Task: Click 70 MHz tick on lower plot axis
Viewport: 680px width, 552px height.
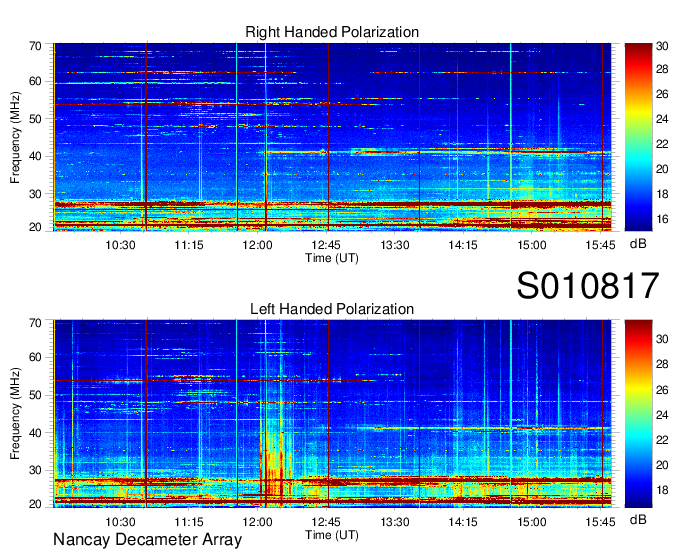Action: click(x=35, y=323)
